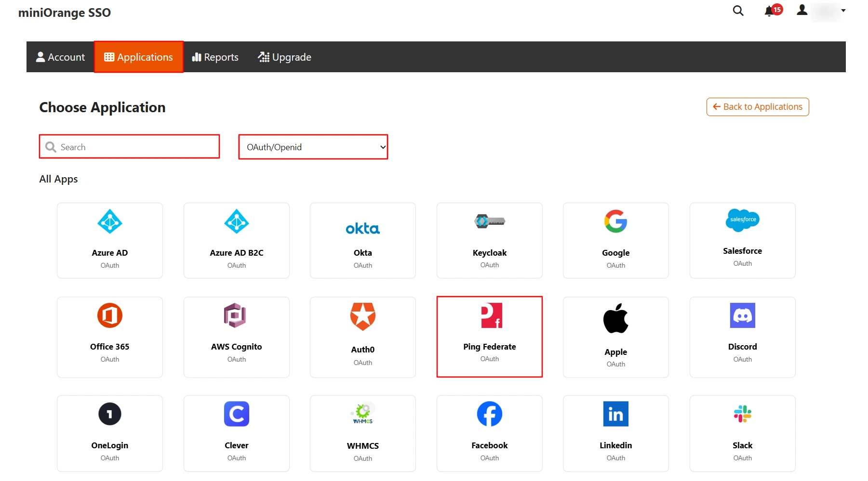Select the Azure AD app icon

tap(110, 221)
